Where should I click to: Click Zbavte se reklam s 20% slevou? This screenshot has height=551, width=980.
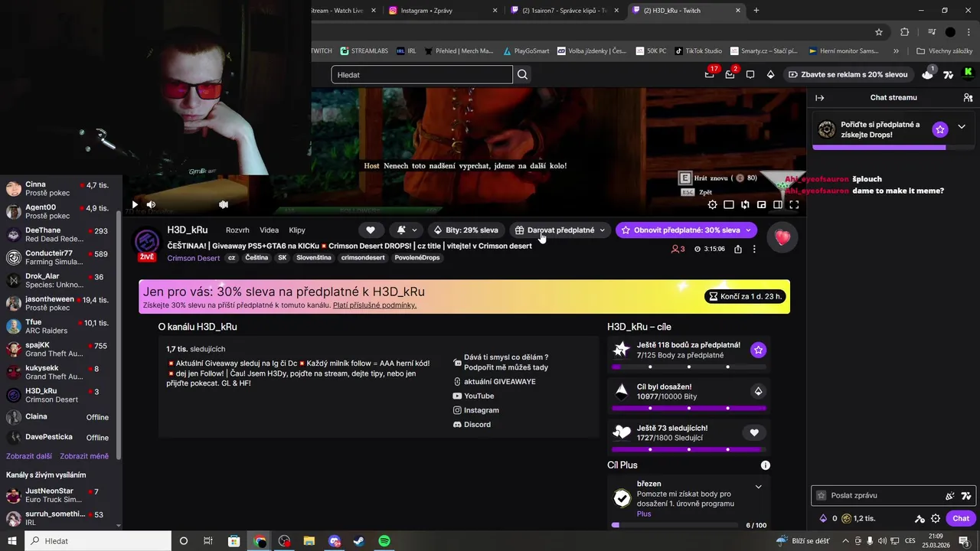[848, 74]
